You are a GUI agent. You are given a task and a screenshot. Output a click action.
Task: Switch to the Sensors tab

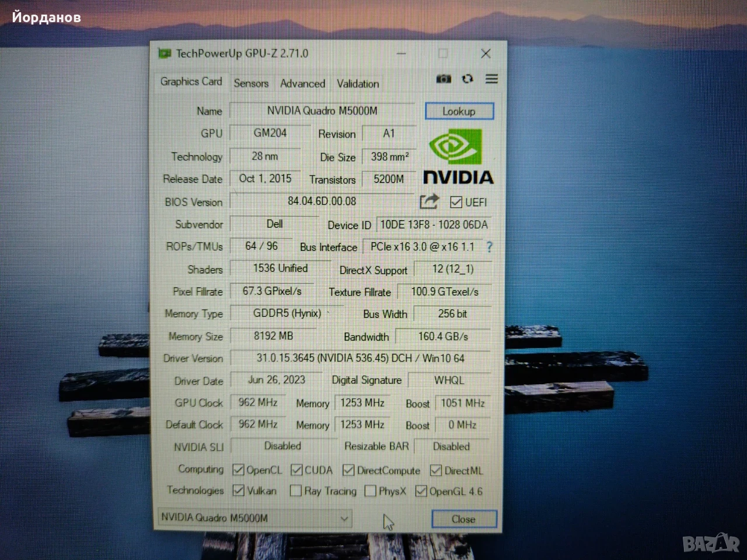251,83
